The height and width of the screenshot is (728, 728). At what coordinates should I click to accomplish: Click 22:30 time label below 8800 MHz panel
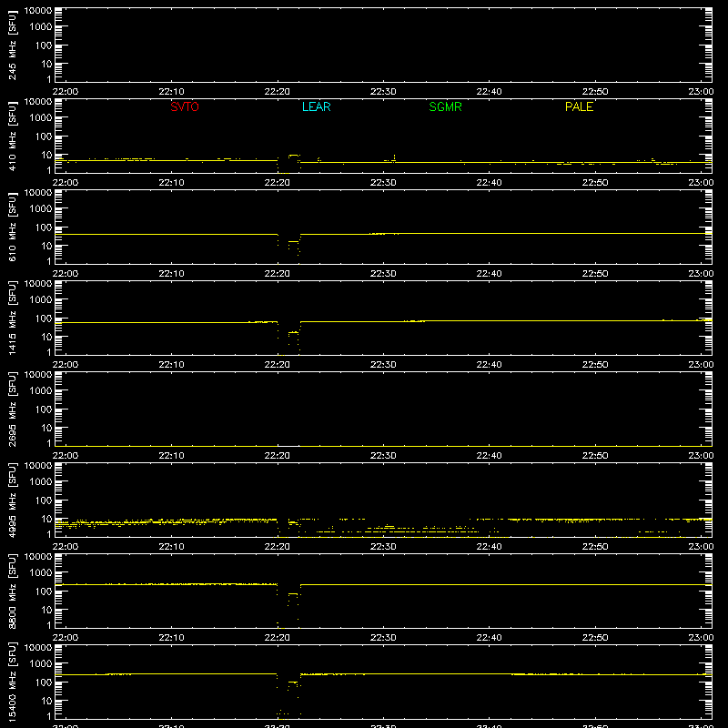click(x=383, y=638)
